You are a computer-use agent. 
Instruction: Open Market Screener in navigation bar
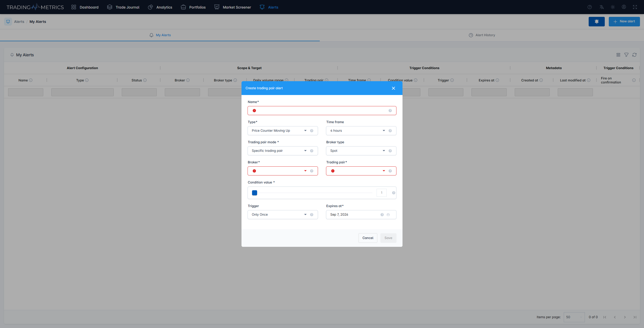click(233, 7)
